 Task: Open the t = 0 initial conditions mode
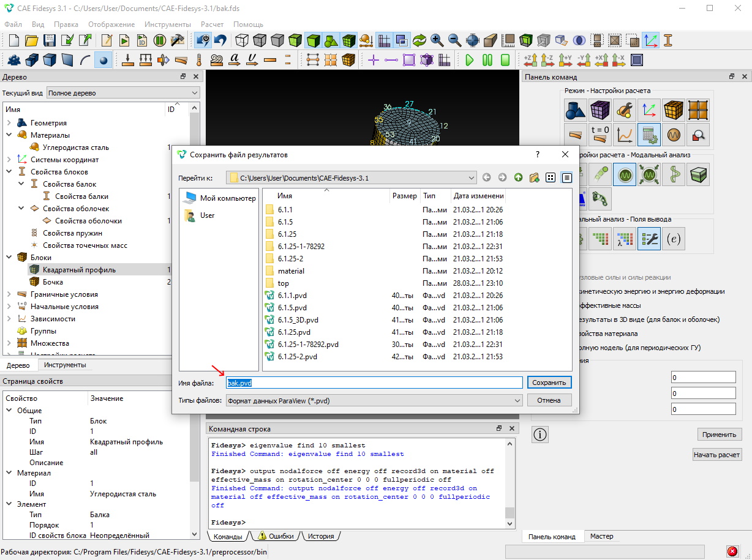click(600, 134)
